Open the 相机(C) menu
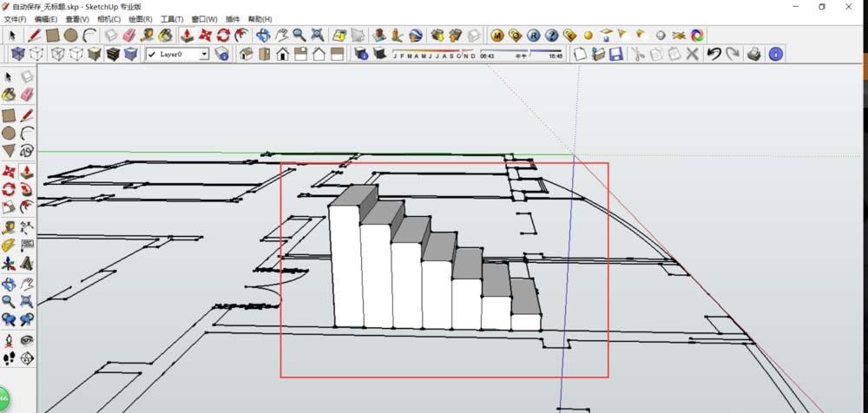 click(109, 19)
